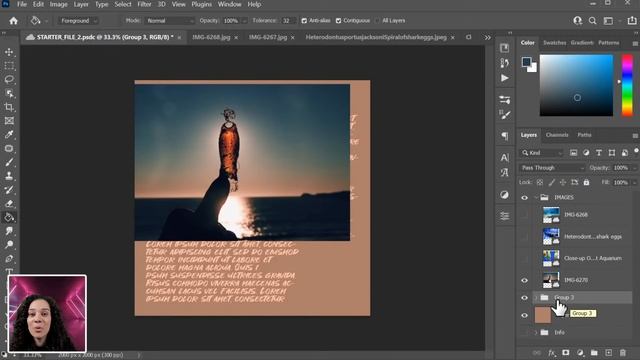Select the Dodge tool
This screenshot has width=640, height=360.
9,244
